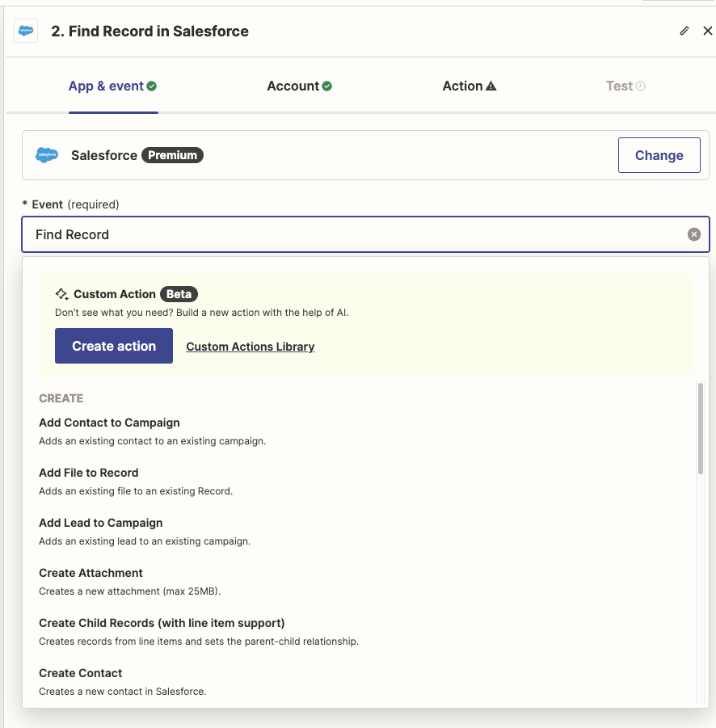This screenshot has height=728, width=716.
Task: Focus the Event field showing Find Record
Action: point(365,234)
